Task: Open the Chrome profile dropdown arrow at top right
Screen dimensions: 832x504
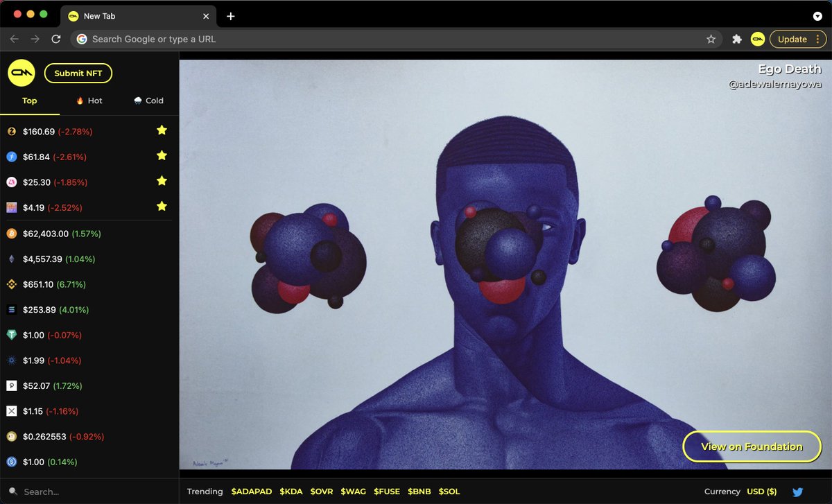Action: point(817,16)
